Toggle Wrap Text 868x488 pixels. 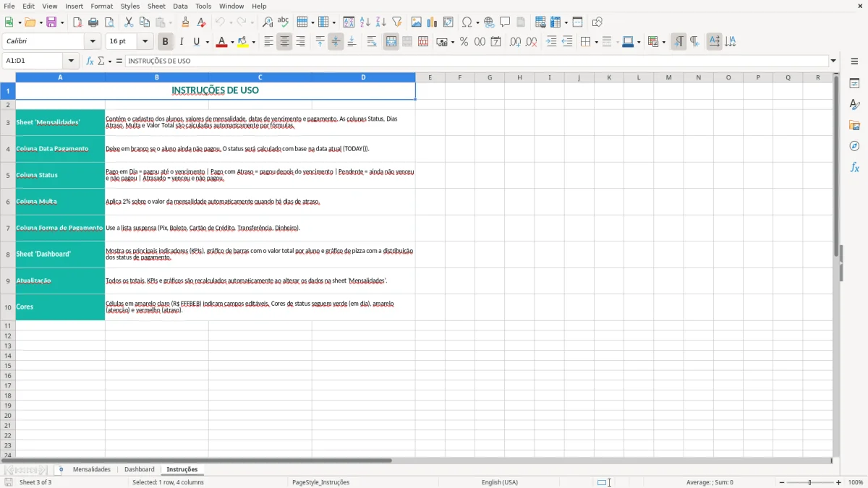pyautogui.click(x=372, y=42)
